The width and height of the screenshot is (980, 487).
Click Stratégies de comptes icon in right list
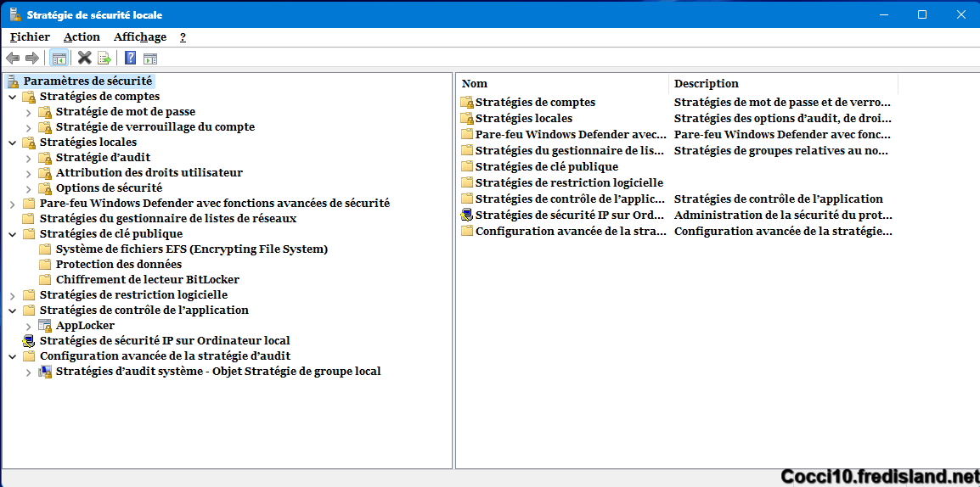(x=468, y=102)
